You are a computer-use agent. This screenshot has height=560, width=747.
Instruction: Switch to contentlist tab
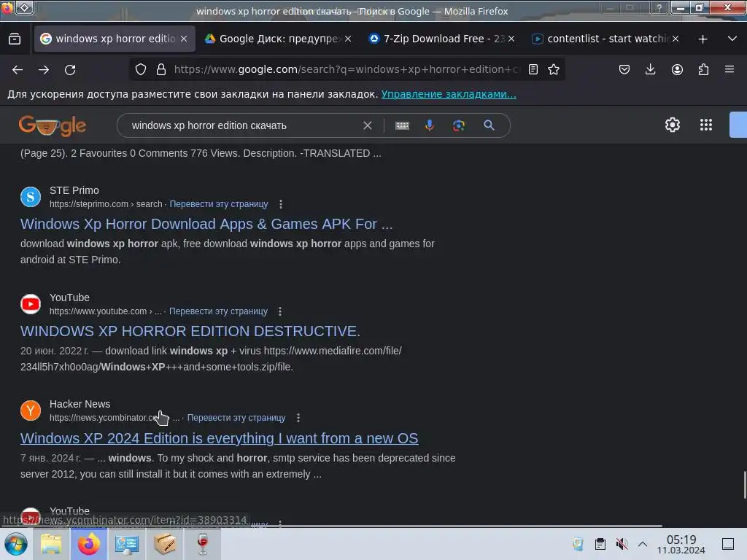pyautogui.click(x=606, y=39)
